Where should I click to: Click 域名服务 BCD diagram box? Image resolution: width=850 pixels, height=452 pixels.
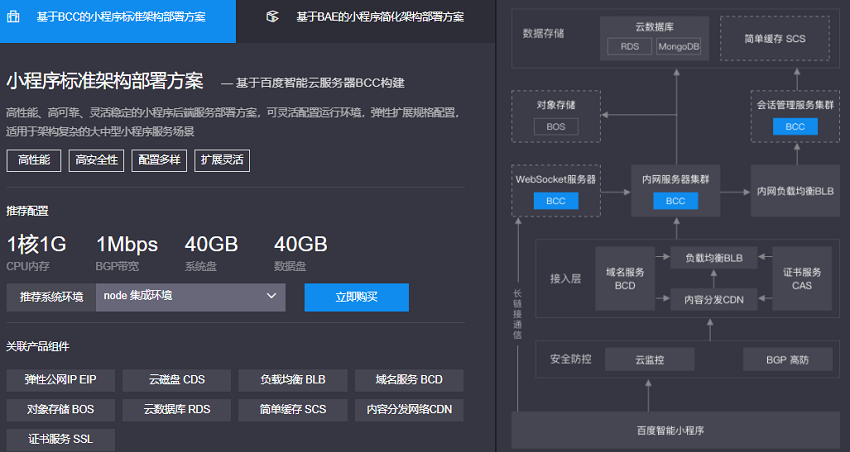tap(625, 279)
